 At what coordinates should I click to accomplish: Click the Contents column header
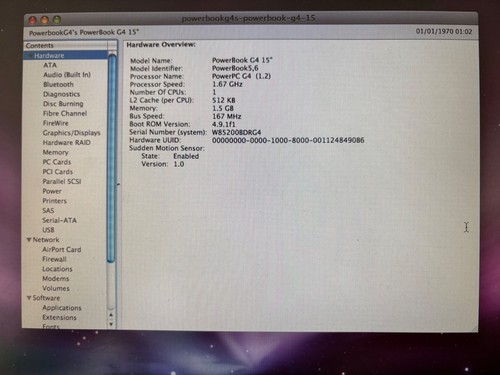click(x=66, y=45)
